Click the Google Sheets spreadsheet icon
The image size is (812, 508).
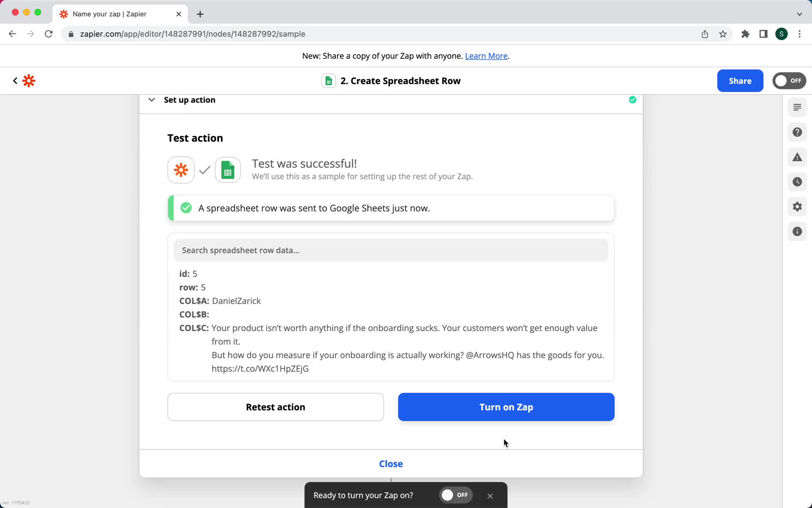point(228,169)
